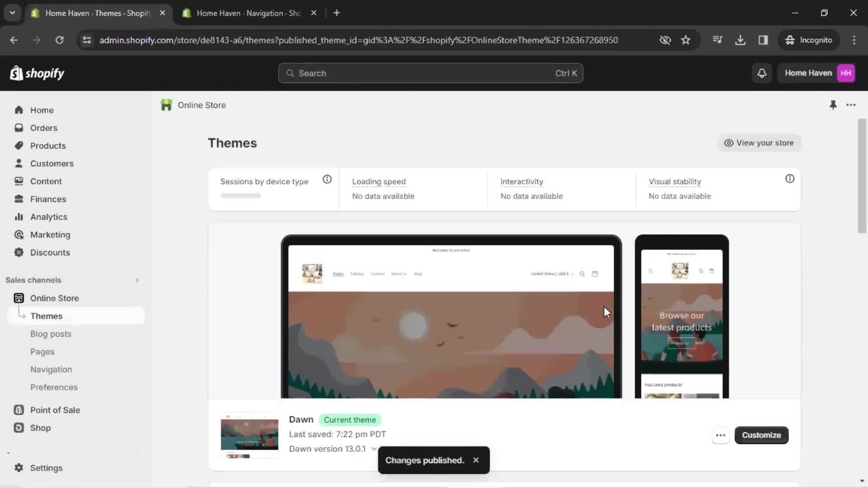Click the three-dot menu on Dawn theme
The height and width of the screenshot is (488, 868).
click(x=721, y=434)
